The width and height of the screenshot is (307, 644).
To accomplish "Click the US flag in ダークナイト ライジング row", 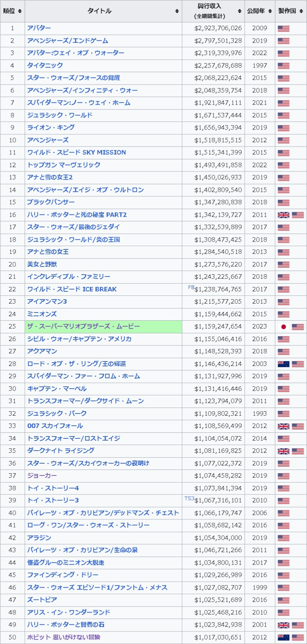I will [298, 451].
